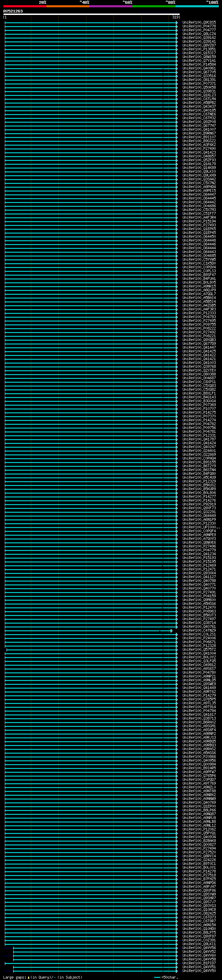Select UniRef100_Q38713 label

[199, 718]
